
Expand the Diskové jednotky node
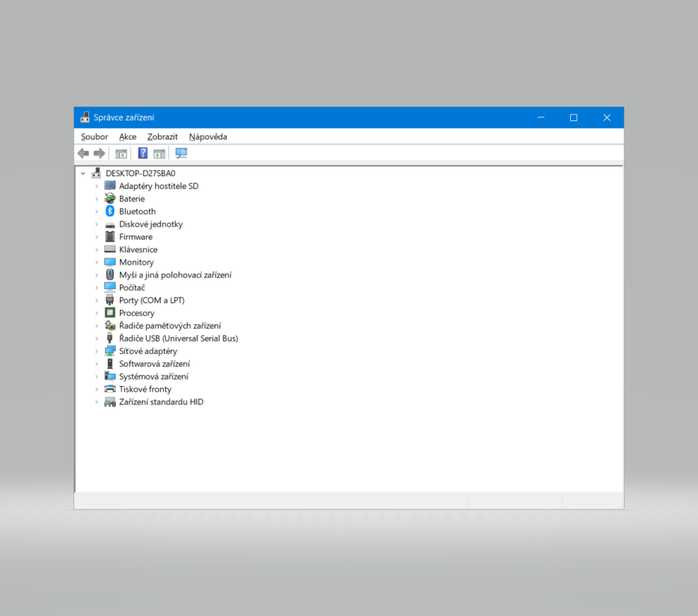(x=96, y=225)
